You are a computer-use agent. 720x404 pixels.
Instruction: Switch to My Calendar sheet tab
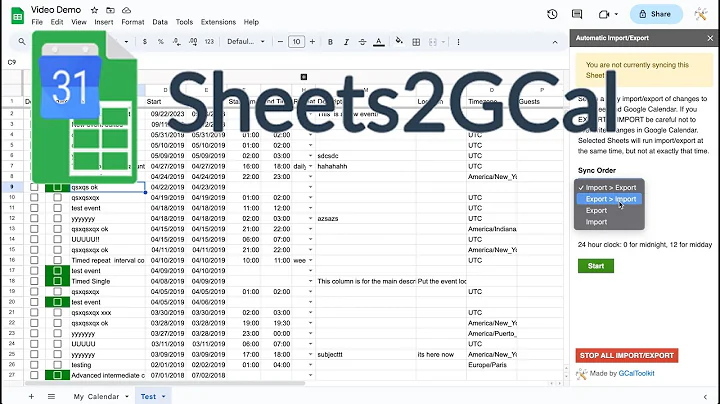96,396
